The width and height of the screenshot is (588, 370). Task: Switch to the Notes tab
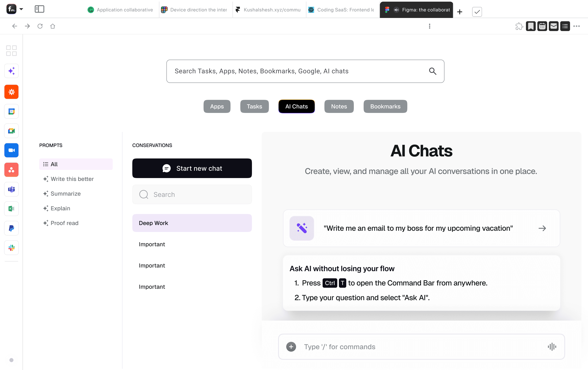[339, 106]
